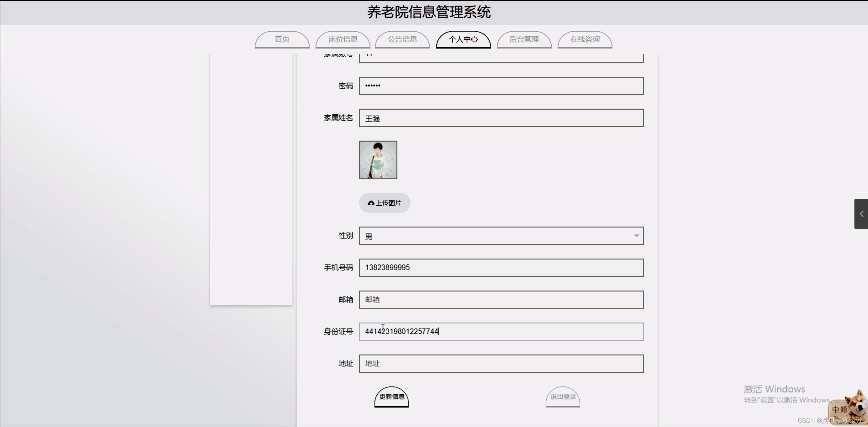The width and height of the screenshot is (868, 427).
Task: Click inside the 邮箱 email input field
Action: [501, 300]
